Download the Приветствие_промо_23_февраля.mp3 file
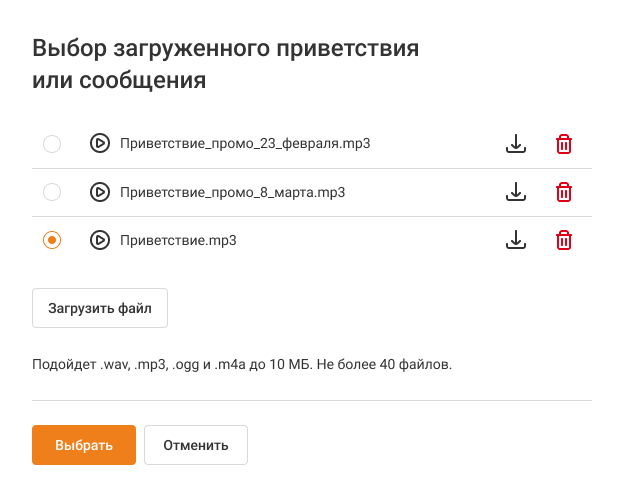 (x=515, y=144)
